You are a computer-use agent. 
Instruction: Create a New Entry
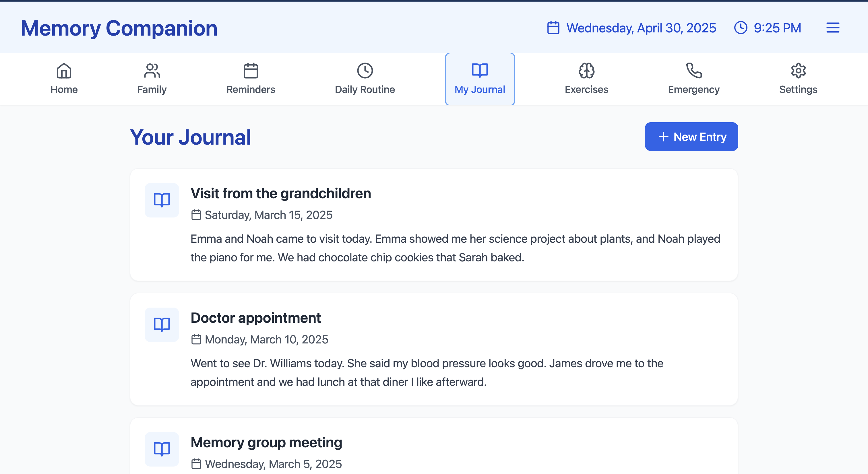[691, 137]
